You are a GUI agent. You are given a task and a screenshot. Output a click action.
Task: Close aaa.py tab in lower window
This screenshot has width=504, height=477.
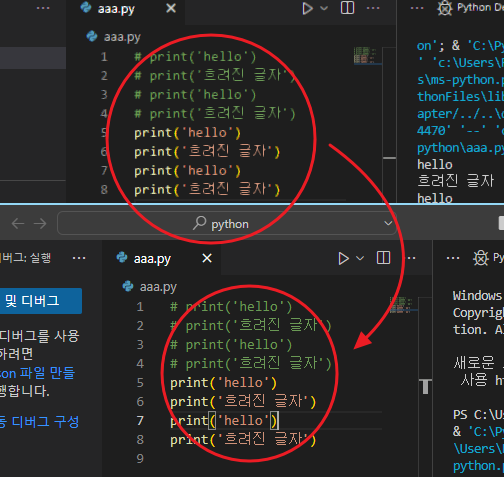(207, 258)
